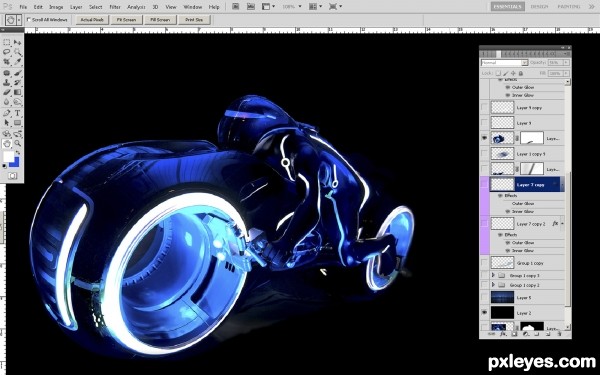Select the Dodge tool
600x375 pixels.
point(18,102)
